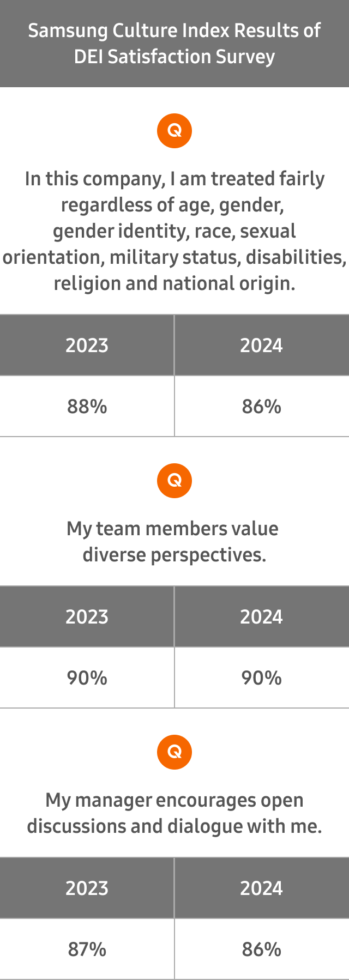This screenshot has width=349, height=980.
Task: Click the 2024 header under the manager question
Action: click(x=262, y=888)
